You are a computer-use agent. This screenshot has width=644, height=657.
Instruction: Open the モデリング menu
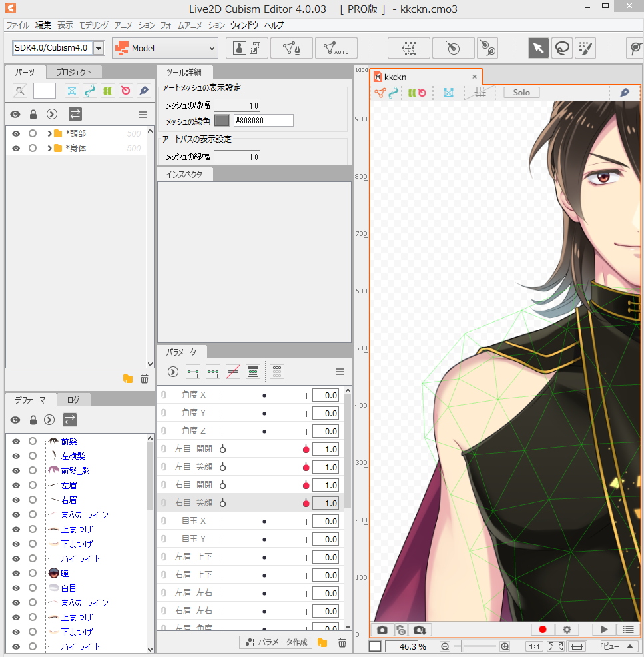coord(94,25)
